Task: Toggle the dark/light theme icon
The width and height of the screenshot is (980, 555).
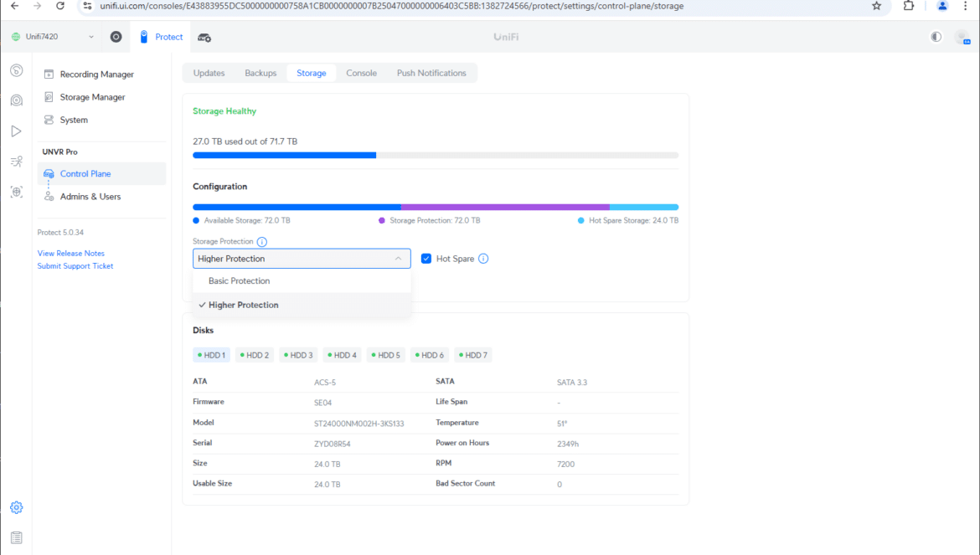Action: click(936, 37)
